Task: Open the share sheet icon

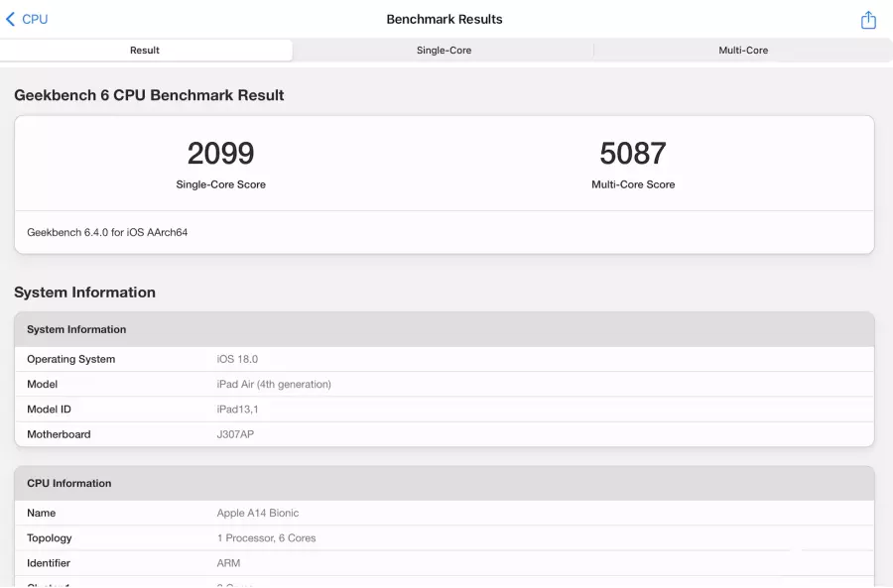Action: [x=868, y=20]
